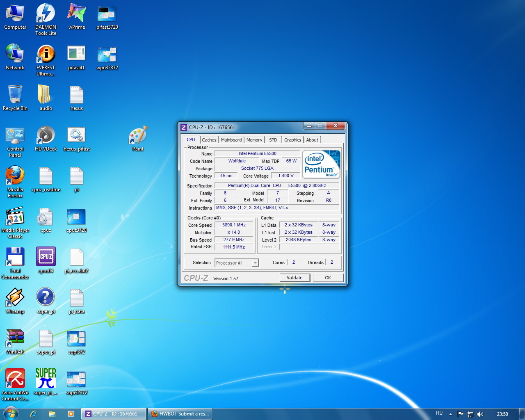Select the hexus text file
Screen dimensions: 525x420
click(77, 98)
